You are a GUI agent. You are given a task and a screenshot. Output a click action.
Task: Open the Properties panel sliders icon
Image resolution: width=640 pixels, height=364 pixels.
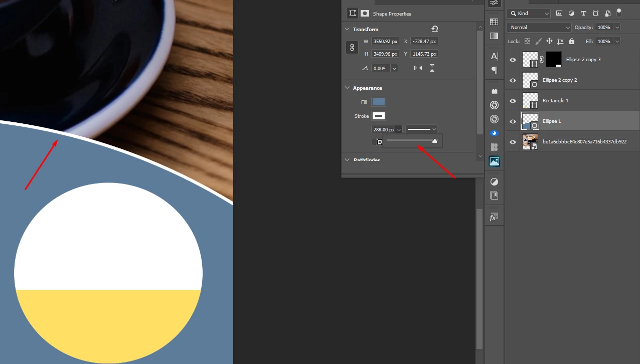coord(494,3)
